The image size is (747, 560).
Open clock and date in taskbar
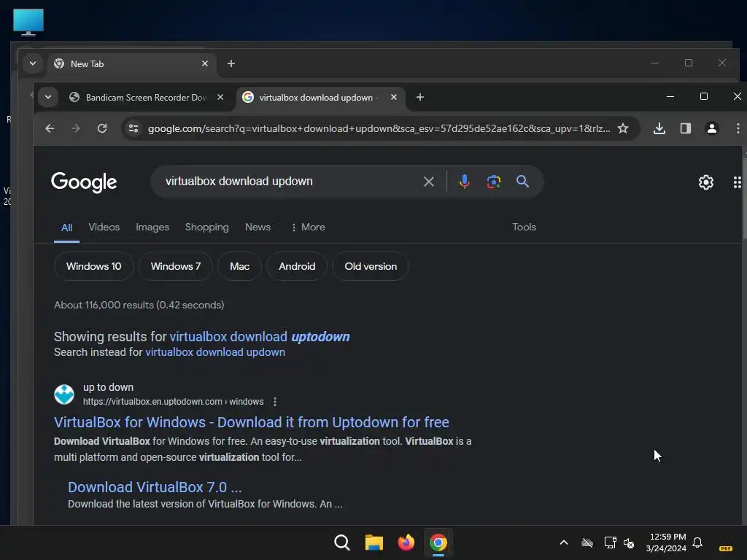pos(666,542)
